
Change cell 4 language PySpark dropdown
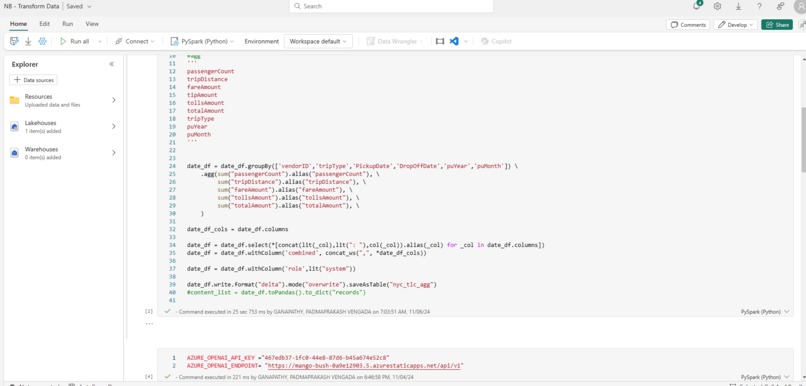pyautogui.click(x=765, y=377)
